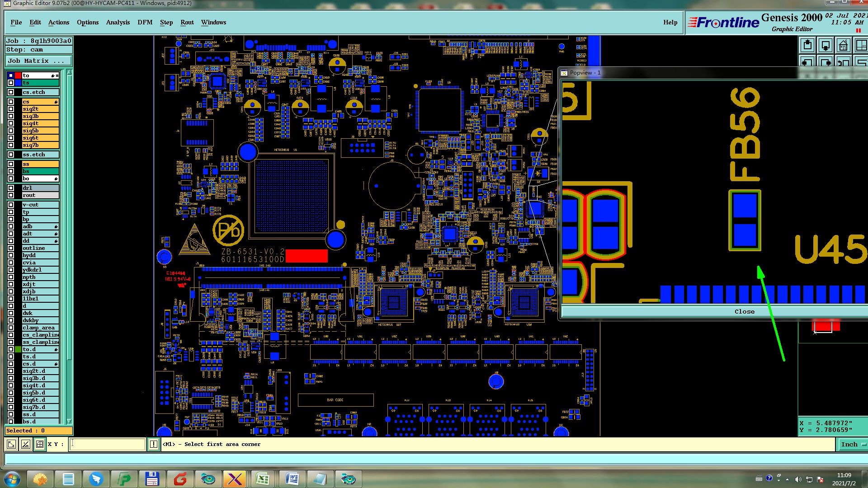
Task: Toggle the checkbox for layer outline
Action: [11, 248]
